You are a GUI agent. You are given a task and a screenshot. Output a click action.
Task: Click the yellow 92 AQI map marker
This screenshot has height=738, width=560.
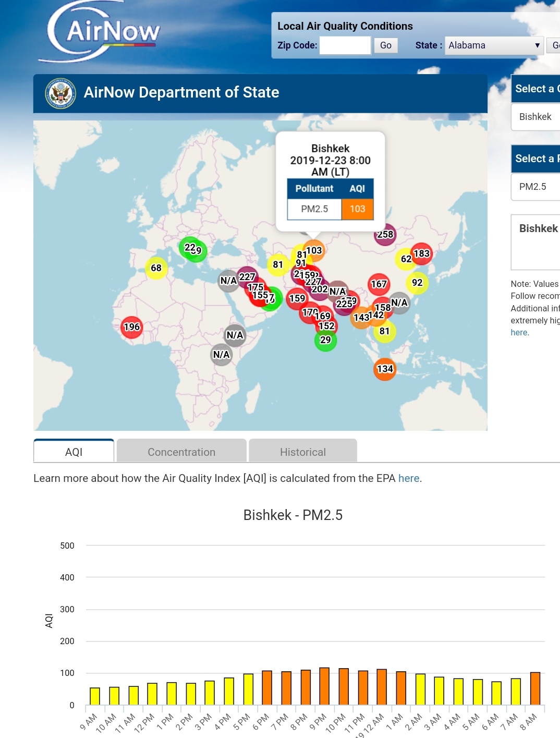coord(417,283)
